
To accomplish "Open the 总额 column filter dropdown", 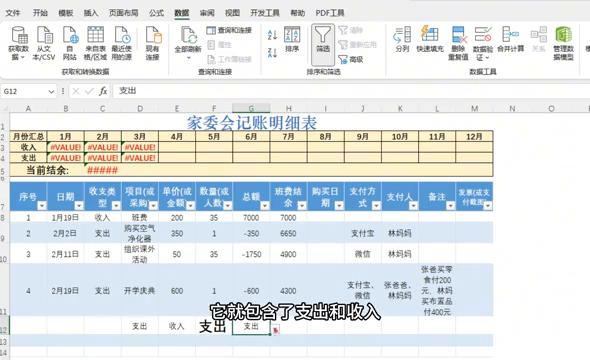I will pos(265,205).
